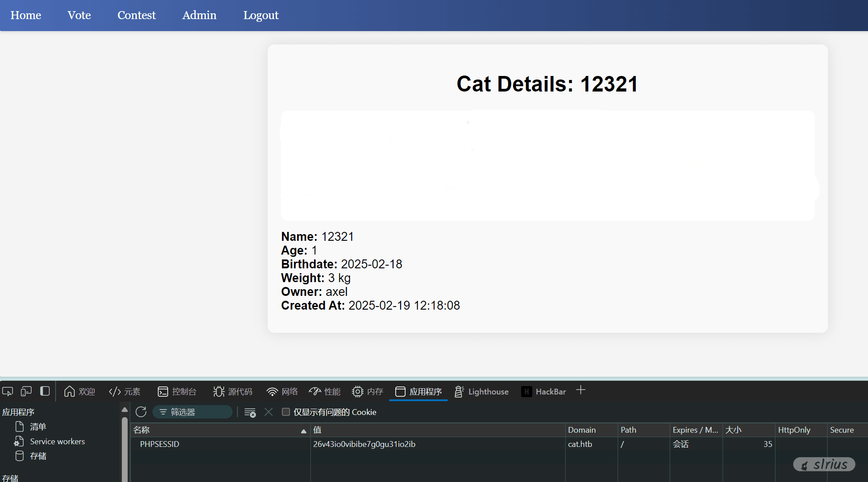Open the HackBar tab

pos(543,391)
